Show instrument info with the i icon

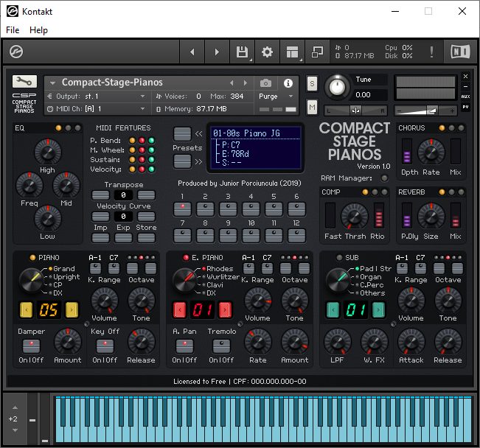[x=288, y=83]
